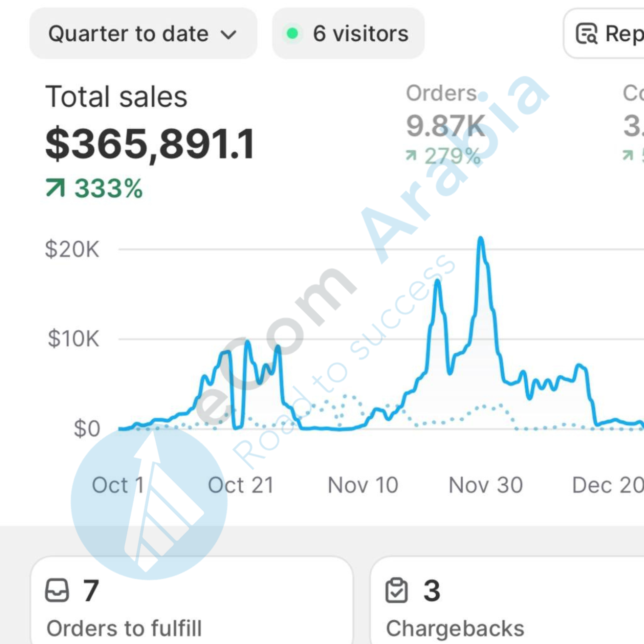Viewport: 644px width, 644px height.
Task: Open the Quarter to date dropdown
Action: [143, 33]
